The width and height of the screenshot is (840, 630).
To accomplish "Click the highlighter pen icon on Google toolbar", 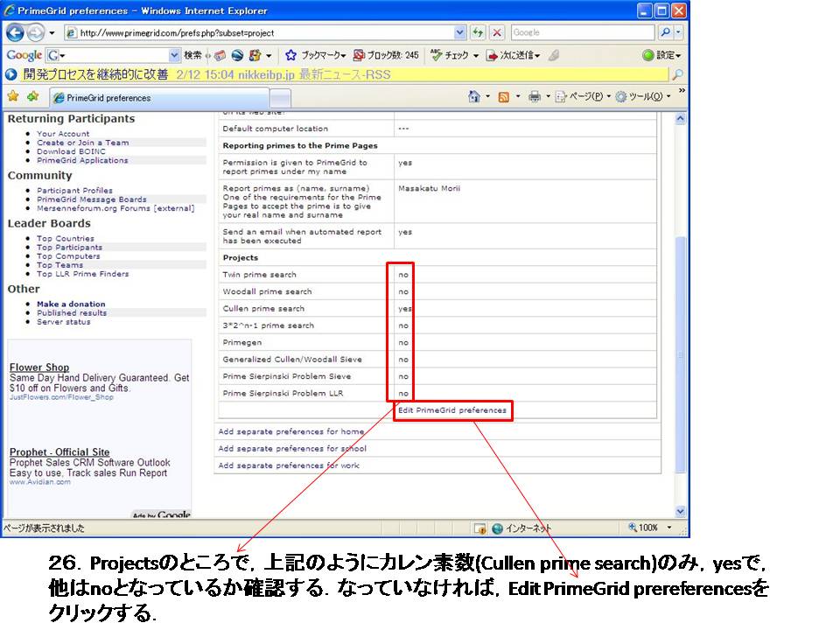I will pos(554,55).
